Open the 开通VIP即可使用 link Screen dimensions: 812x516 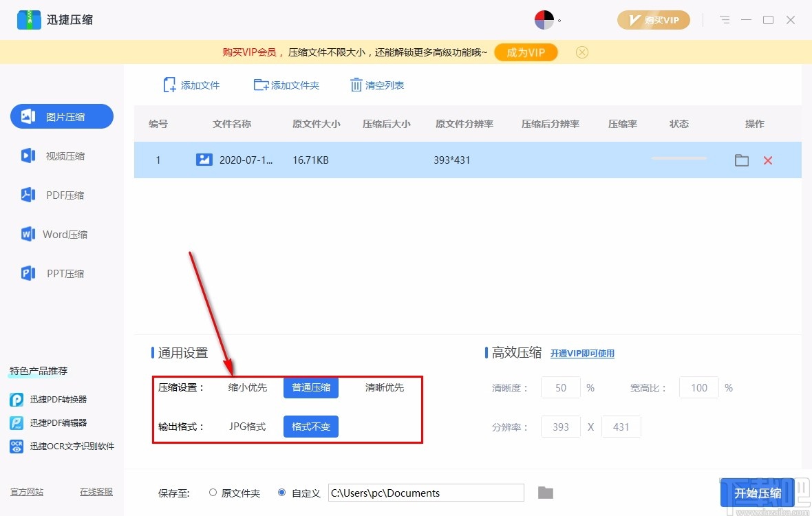(583, 352)
